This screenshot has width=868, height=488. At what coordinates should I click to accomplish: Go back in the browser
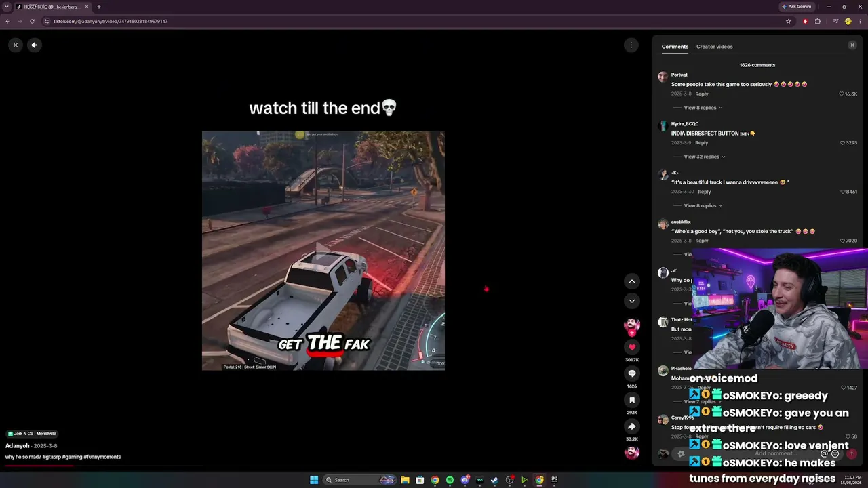coord(8,21)
